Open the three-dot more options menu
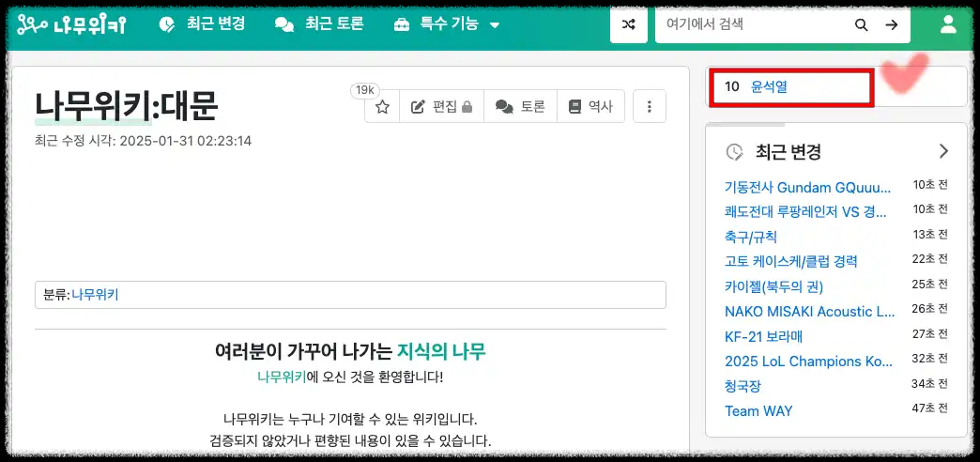Viewport: 980px width, 462px height. click(650, 107)
